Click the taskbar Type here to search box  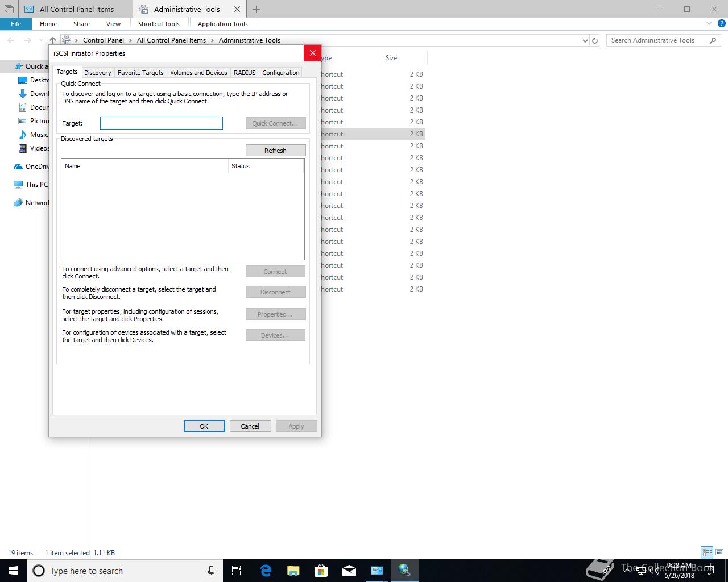124,571
